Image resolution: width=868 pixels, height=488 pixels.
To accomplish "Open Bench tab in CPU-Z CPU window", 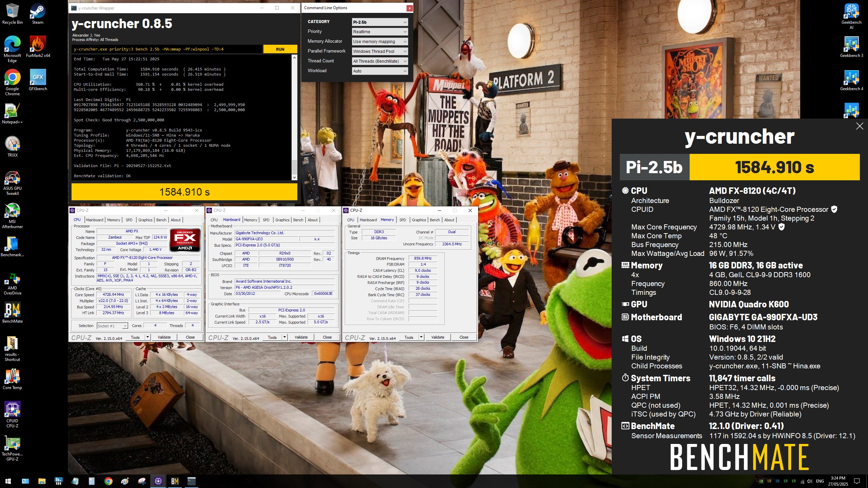I will (x=161, y=220).
